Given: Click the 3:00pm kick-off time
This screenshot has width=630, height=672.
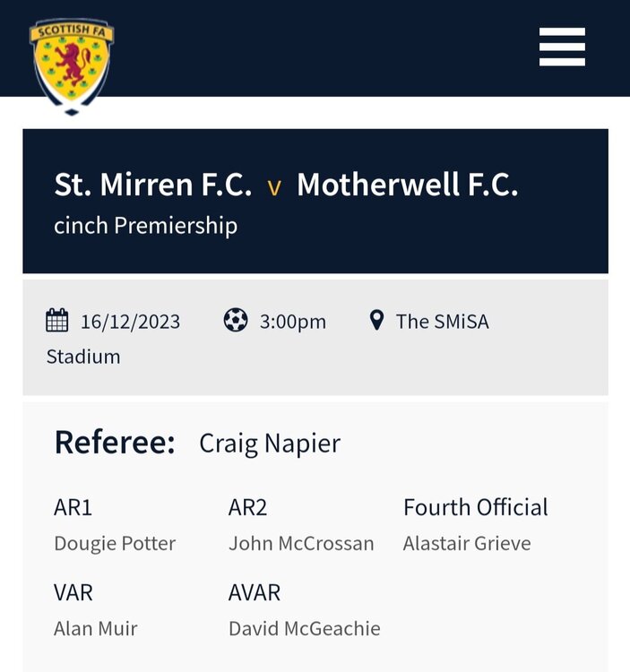Looking at the screenshot, I should (x=293, y=322).
